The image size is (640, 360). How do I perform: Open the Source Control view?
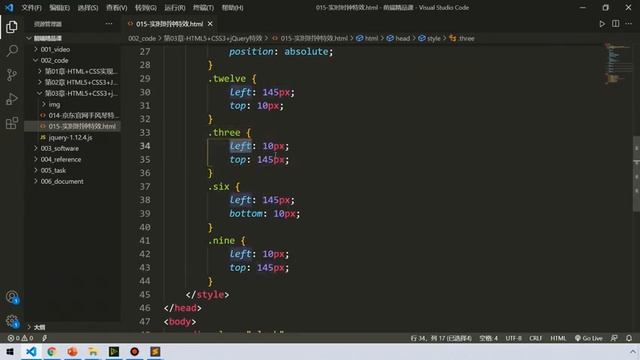12,75
